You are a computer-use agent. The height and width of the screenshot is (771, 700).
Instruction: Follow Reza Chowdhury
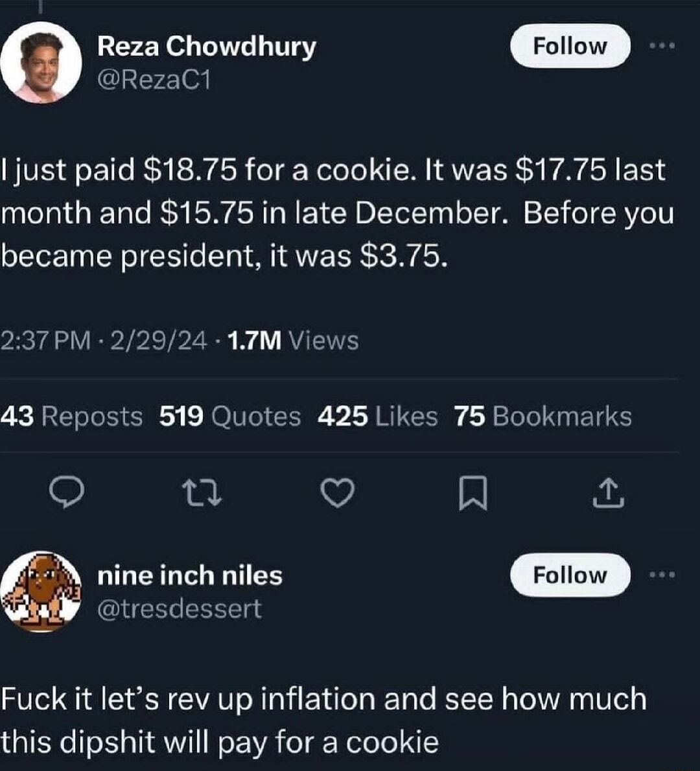(x=570, y=46)
